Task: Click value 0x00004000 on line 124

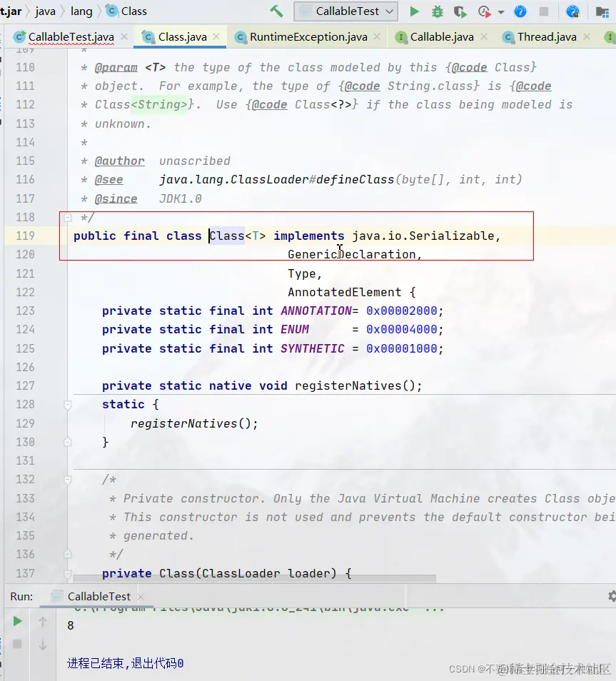Action: tap(402, 330)
